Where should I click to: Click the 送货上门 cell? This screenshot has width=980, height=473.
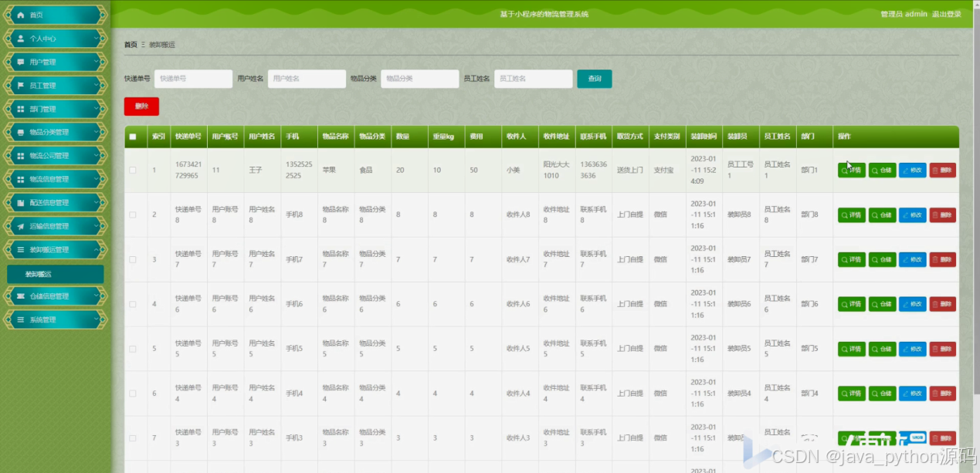click(x=629, y=171)
